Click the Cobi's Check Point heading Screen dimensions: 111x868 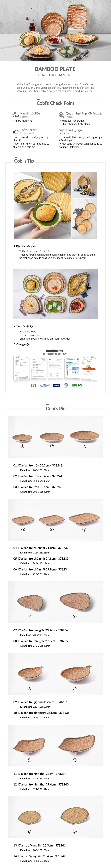[55, 103]
